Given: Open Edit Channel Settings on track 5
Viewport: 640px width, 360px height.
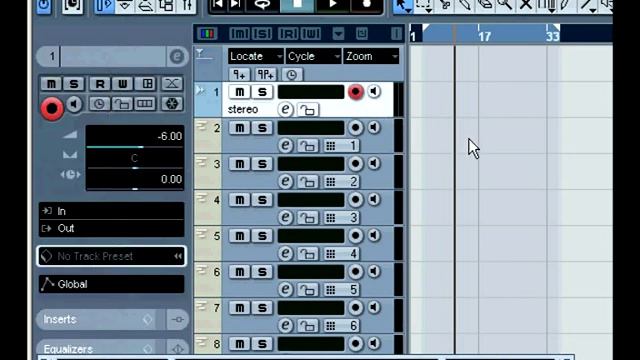Looking at the screenshot, I should coord(285,253).
